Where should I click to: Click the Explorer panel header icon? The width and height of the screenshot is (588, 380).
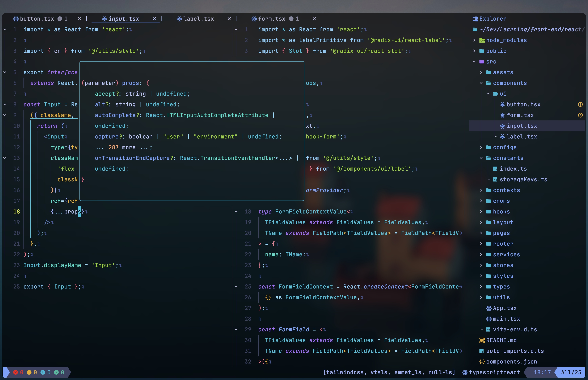(x=475, y=19)
